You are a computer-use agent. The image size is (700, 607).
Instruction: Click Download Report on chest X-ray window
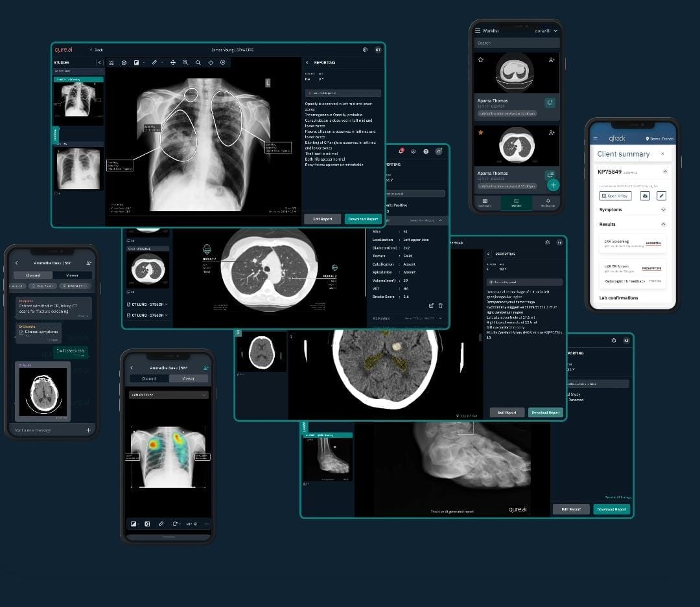(363, 219)
